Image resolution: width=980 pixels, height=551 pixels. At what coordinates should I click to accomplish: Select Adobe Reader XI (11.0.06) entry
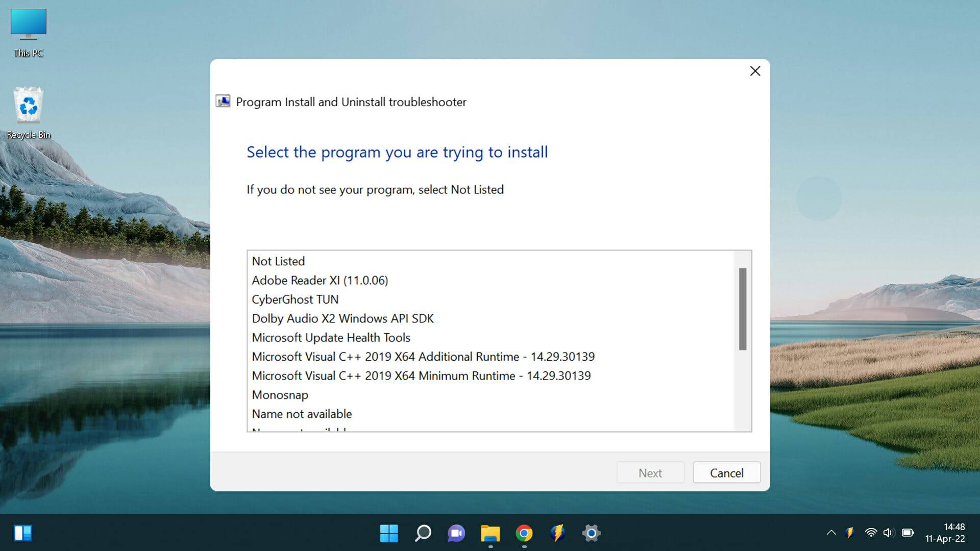320,280
